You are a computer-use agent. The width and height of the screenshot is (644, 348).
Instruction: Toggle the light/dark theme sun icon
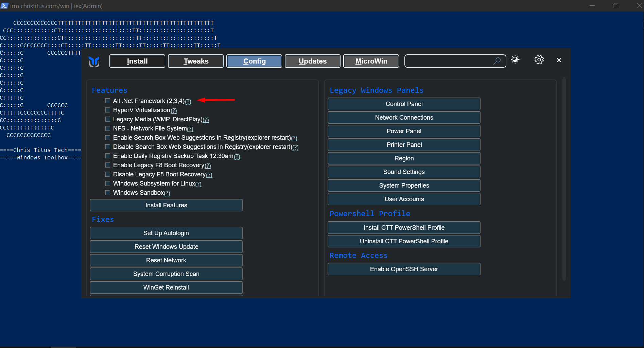coord(515,60)
